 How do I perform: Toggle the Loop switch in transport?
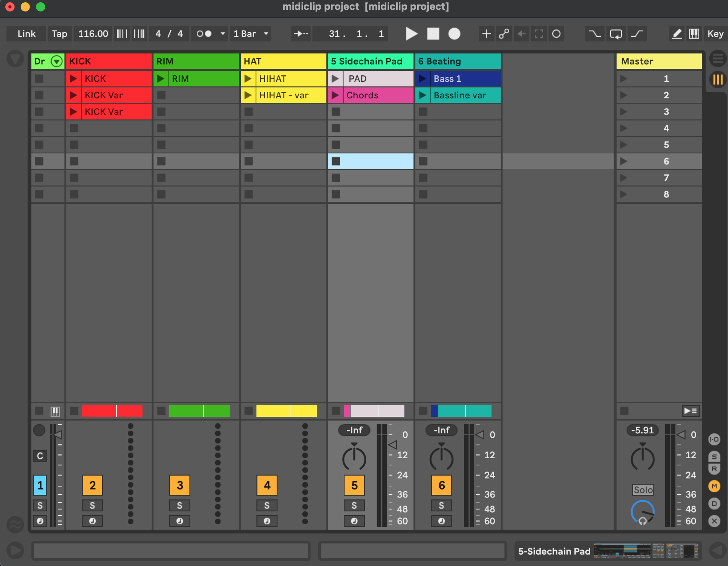(616, 34)
